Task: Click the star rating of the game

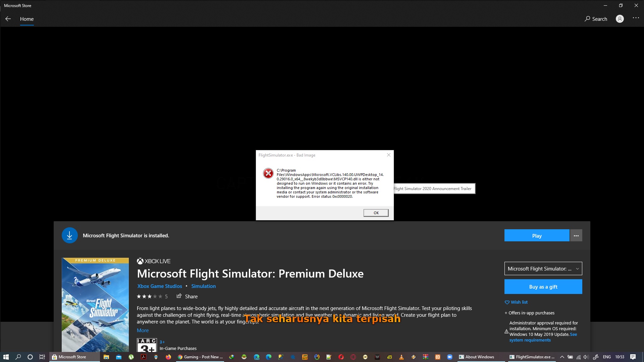Action: [x=150, y=297]
